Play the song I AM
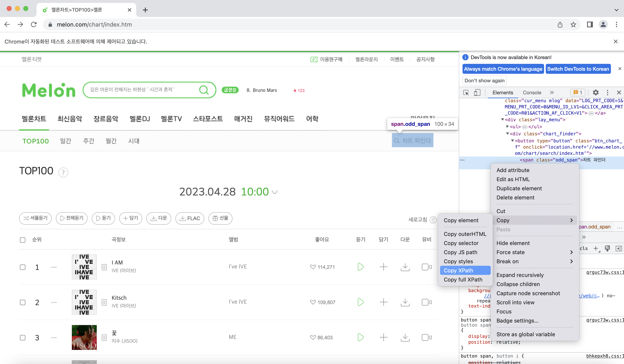The width and height of the screenshot is (624, 364). (x=361, y=267)
